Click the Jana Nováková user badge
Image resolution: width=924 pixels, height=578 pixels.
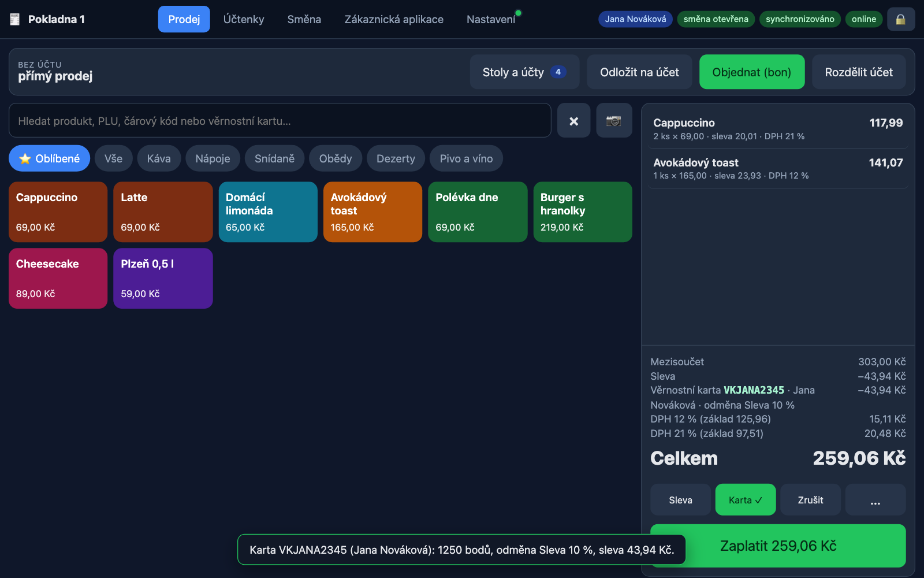pos(635,19)
